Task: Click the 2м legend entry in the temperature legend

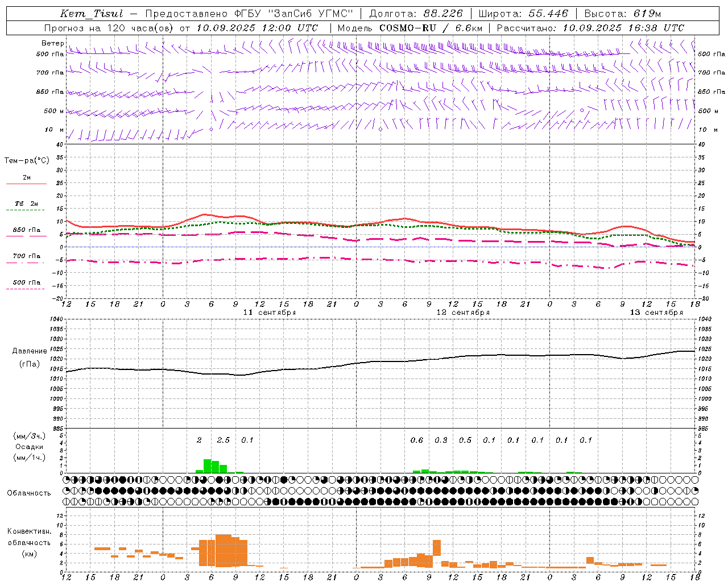Action: [27, 178]
